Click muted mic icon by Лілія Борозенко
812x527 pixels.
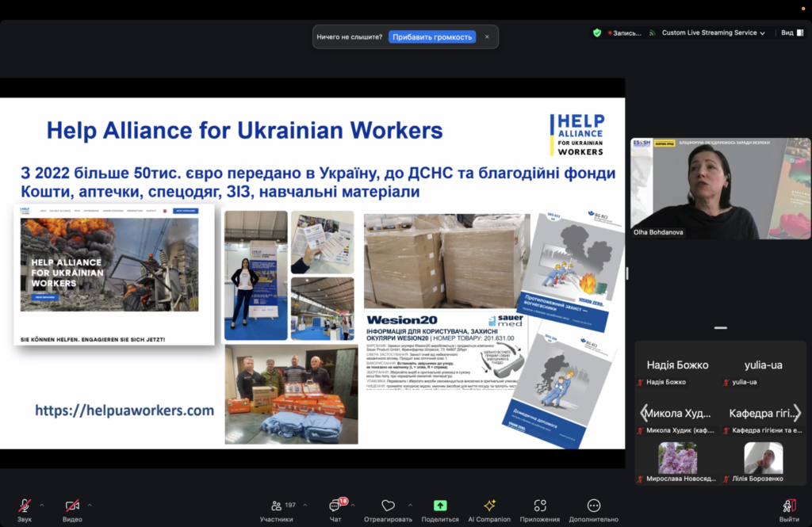726,479
